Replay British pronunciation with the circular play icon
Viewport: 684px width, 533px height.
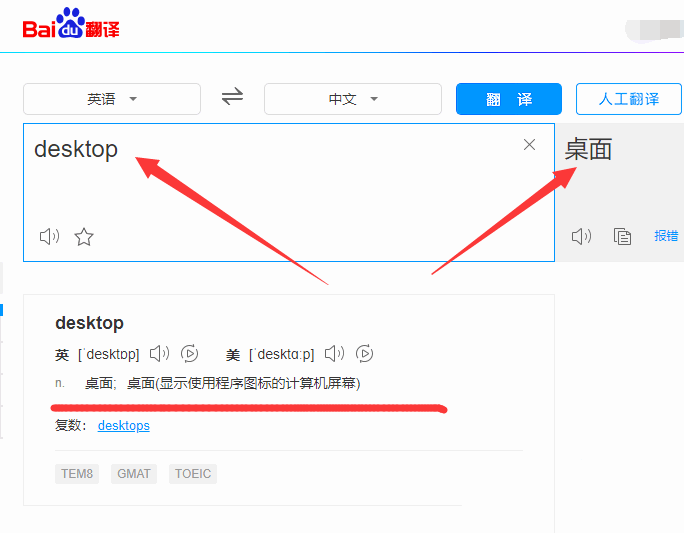[190, 353]
